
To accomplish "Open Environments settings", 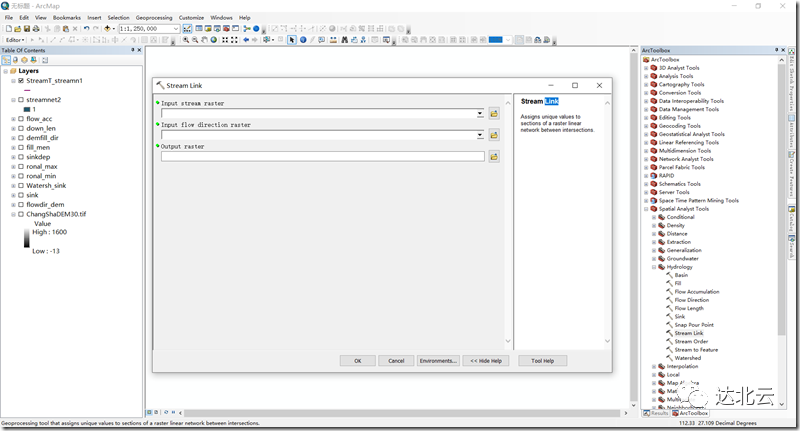I will (x=438, y=361).
